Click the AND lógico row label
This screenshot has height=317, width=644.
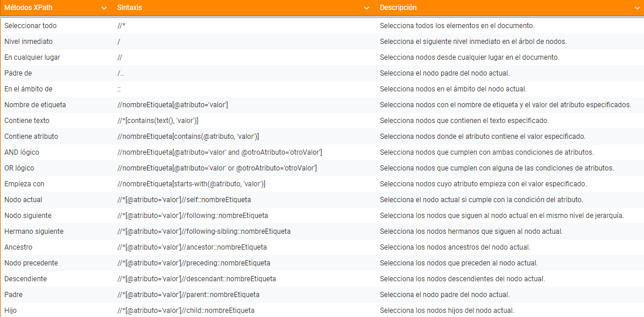click(22, 152)
